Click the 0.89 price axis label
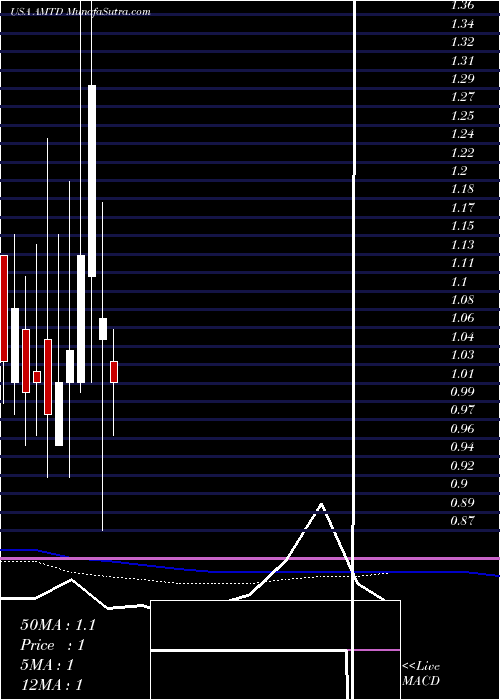The height and width of the screenshot is (700, 500). (x=462, y=502)
